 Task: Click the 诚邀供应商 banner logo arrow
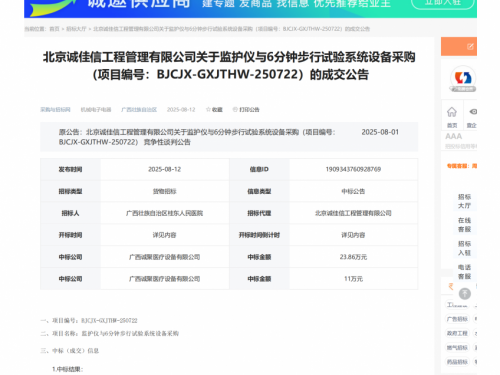[x=53, y=7]
